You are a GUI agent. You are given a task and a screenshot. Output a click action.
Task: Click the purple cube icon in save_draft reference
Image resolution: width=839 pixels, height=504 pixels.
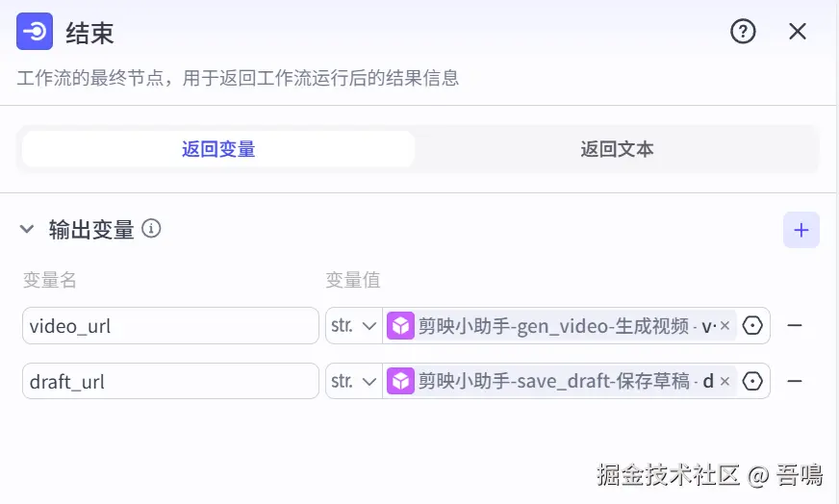tap(401, 381)
